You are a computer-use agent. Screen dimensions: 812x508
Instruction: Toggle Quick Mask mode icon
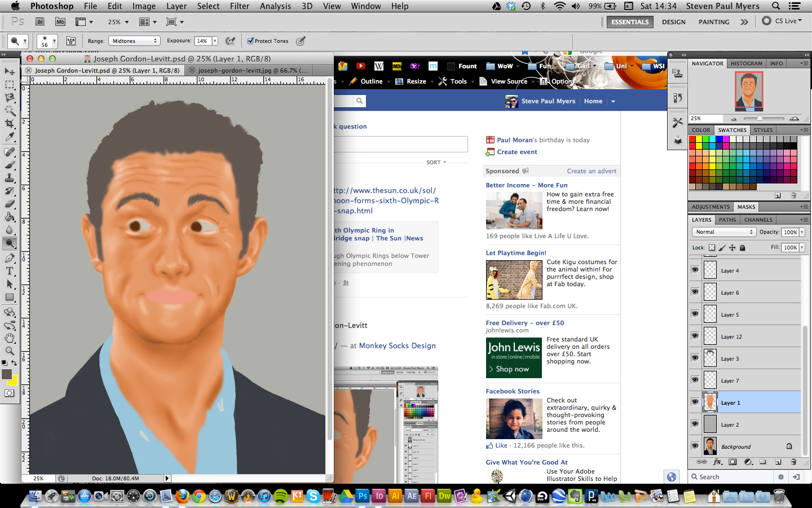pos(10,393)
